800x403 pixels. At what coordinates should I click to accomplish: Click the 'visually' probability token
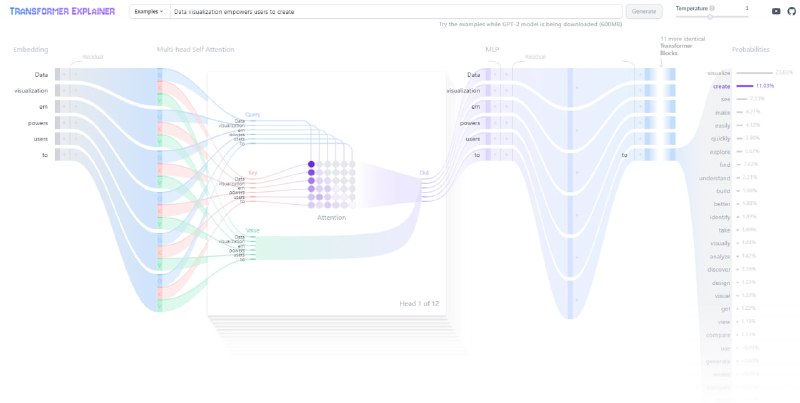coord(721,243)
